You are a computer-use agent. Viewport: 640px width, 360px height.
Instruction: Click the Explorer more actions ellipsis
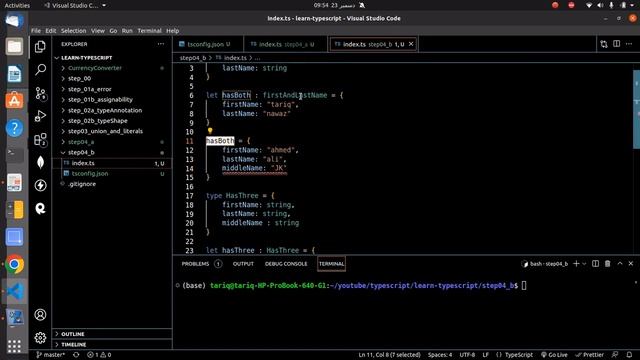pyautogui.click(x=161, y=44)
